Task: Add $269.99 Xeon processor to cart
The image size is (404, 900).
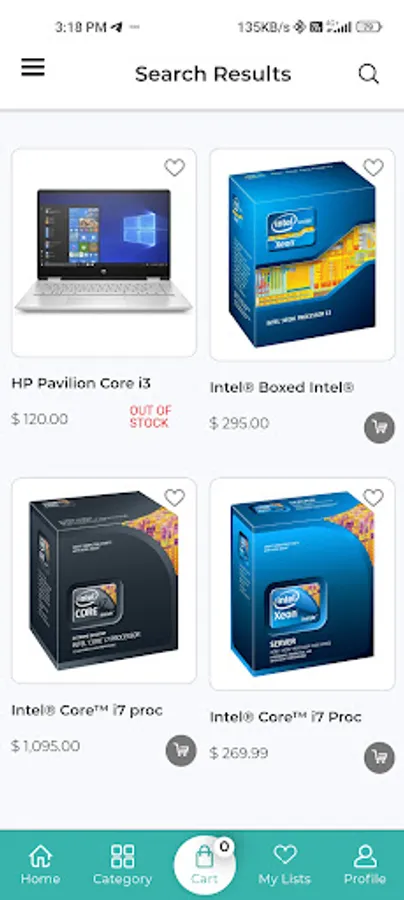Action: pos(379,758)
